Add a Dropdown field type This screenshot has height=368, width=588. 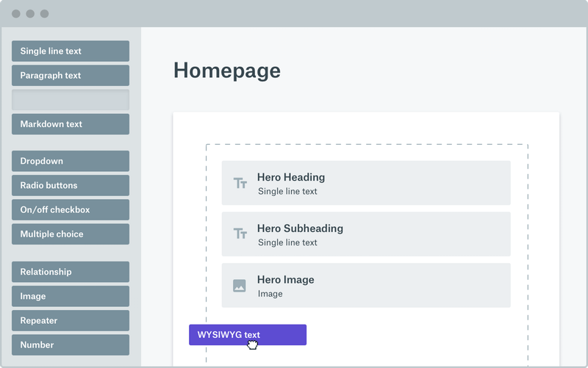pyautogui.click(x=71, y=161)
